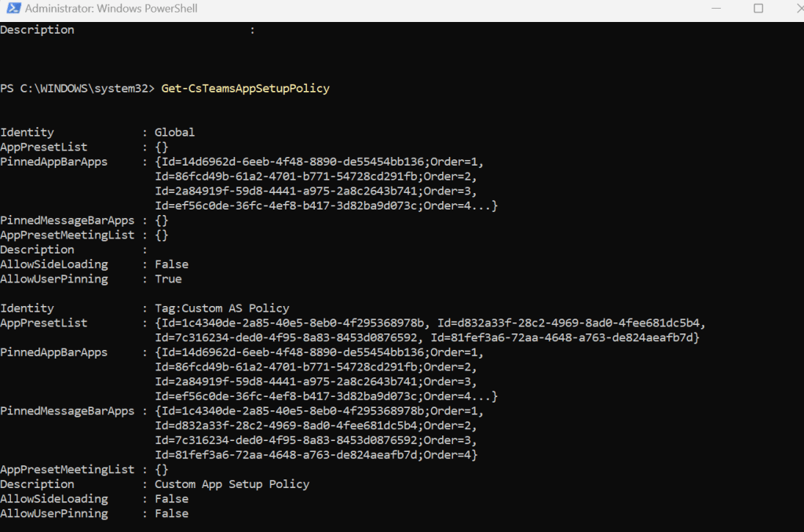Click the Get-CsTeamsAppSetupPolicy command text

245,89
